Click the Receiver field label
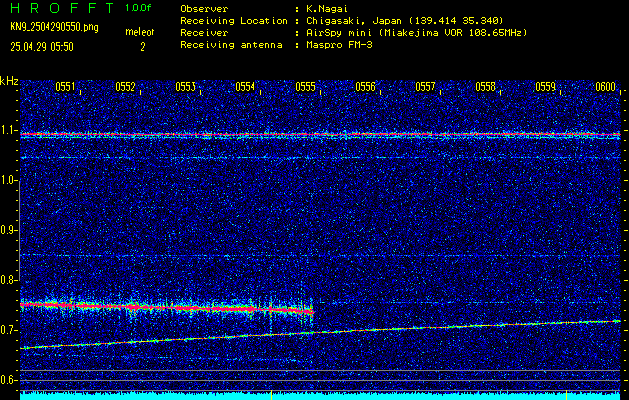Image resolution: width=629 pixels, height=400 pixels. click(x=204, y=33)
